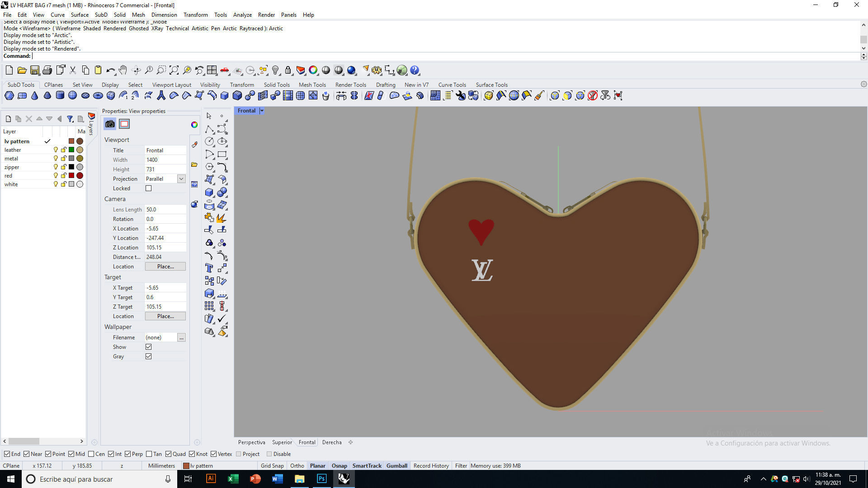Click the Command input field
Screen dimensions: 868x488
click(446, 56)
